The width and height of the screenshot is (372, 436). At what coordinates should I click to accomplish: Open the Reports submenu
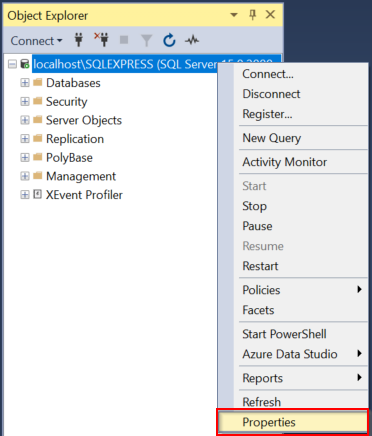click(293, 378)
